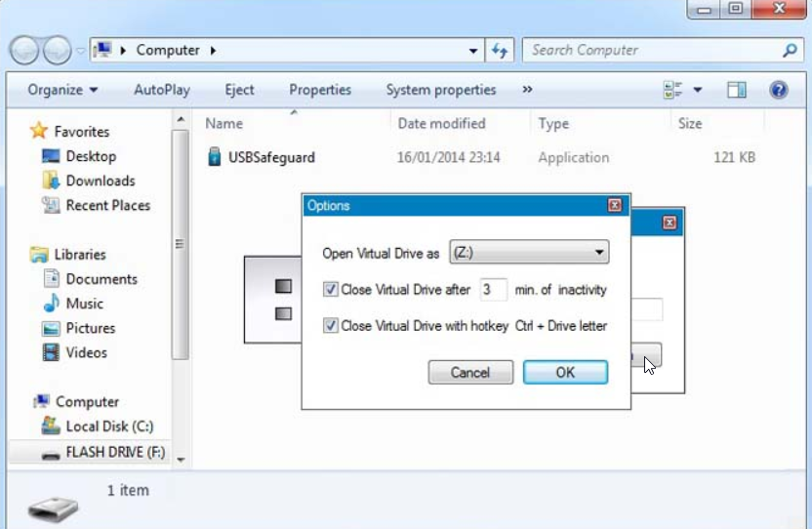
Task: Click the upper square icon behind Options dialog
Action: tap(283, 286)
